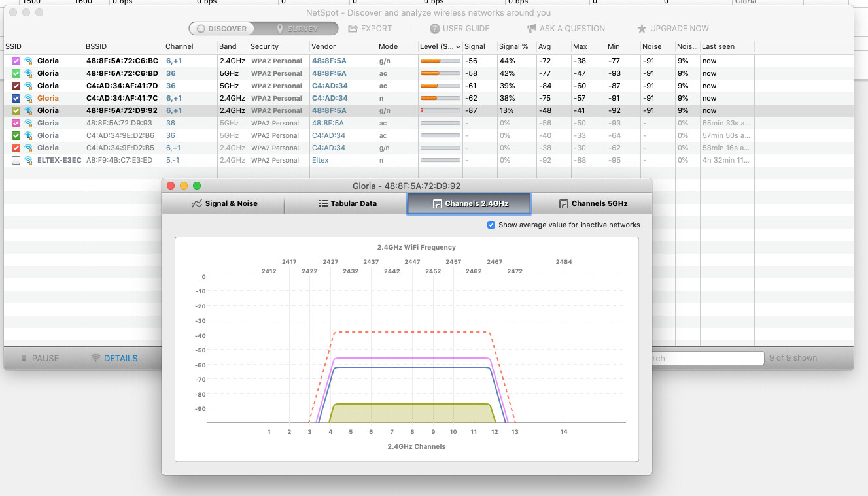This screenshot has height=496, width=868.
Task: Check the ELTEX-E3EC network checkbox
Action: [x=16, y=160]
